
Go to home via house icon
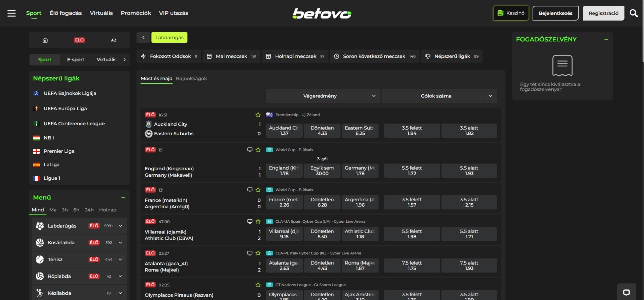45,40
